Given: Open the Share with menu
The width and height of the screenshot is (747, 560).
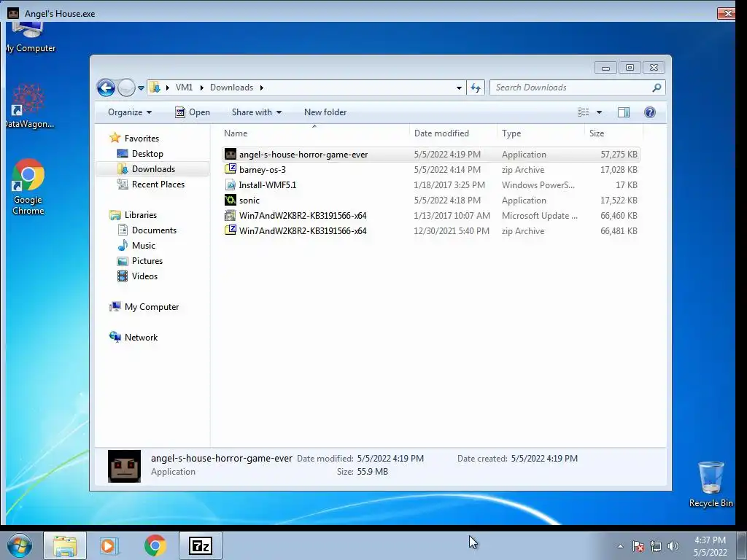Looking at the screenshot, I should 256,112.
